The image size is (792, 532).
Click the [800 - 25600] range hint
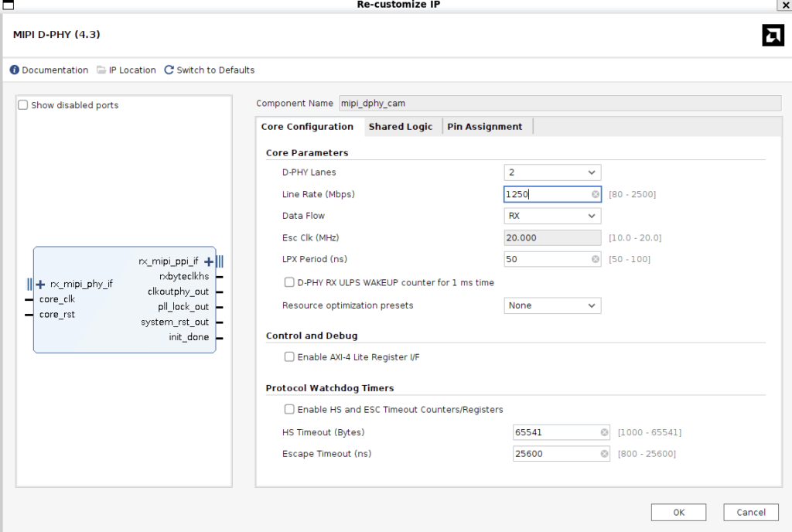(x=647, y=454)
